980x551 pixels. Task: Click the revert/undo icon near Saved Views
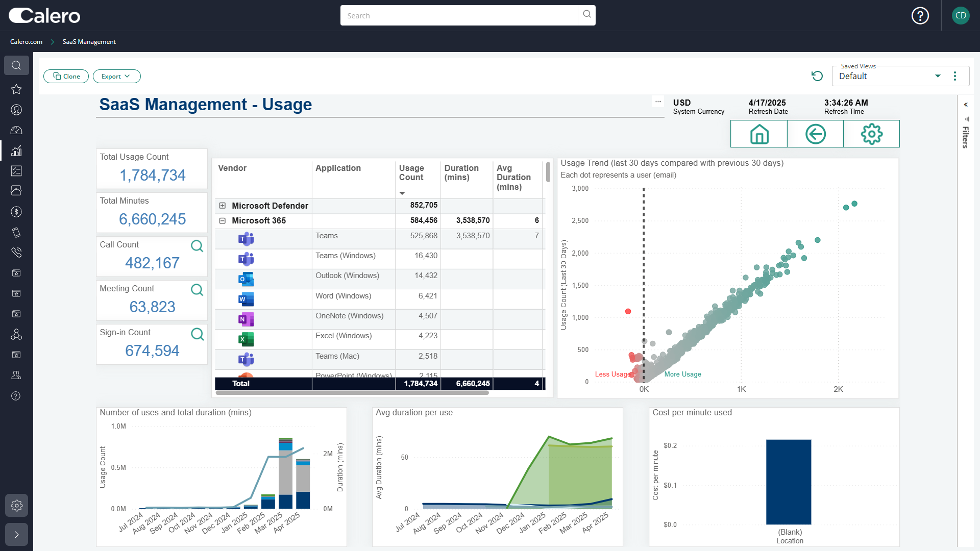[817, 76]
